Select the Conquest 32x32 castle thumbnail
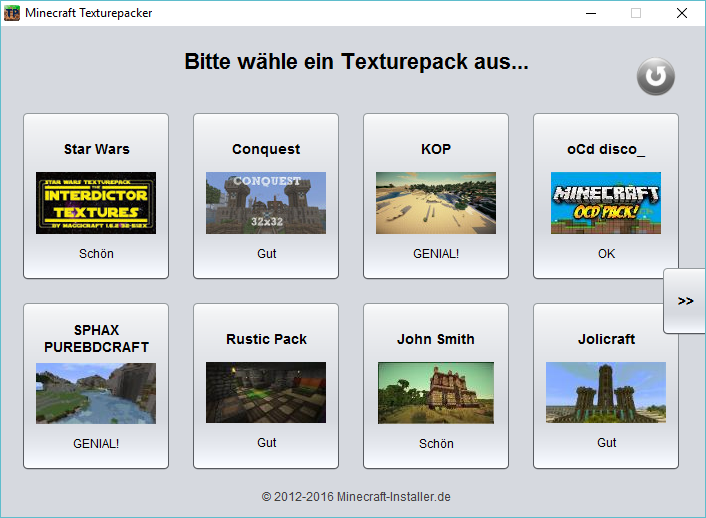 coord(266,203)
